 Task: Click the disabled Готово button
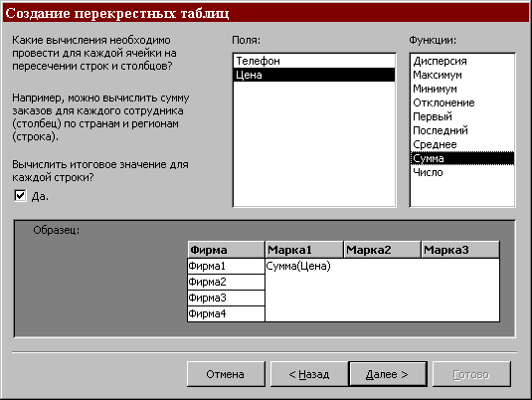point(471,374)
